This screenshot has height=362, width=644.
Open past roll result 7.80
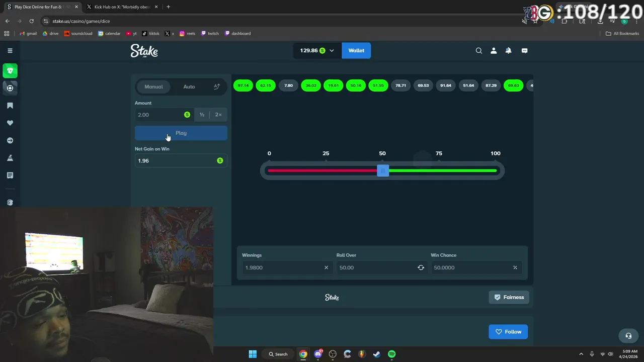pyautogui.click(x=288, y=85)
